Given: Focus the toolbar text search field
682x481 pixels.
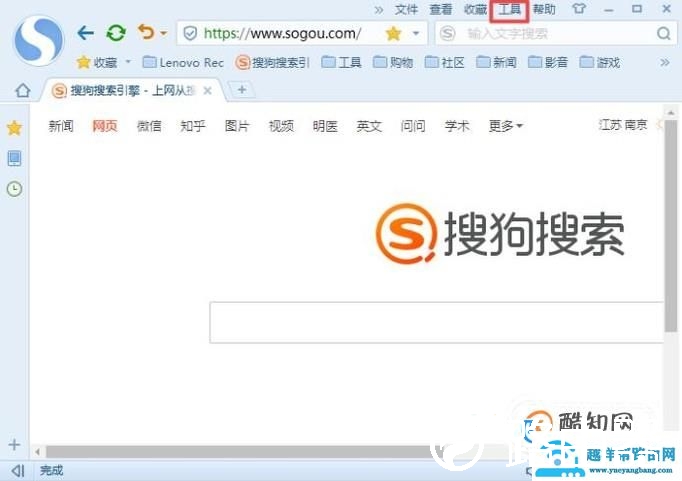Looking at the screenshot, I should coord(556,33).
